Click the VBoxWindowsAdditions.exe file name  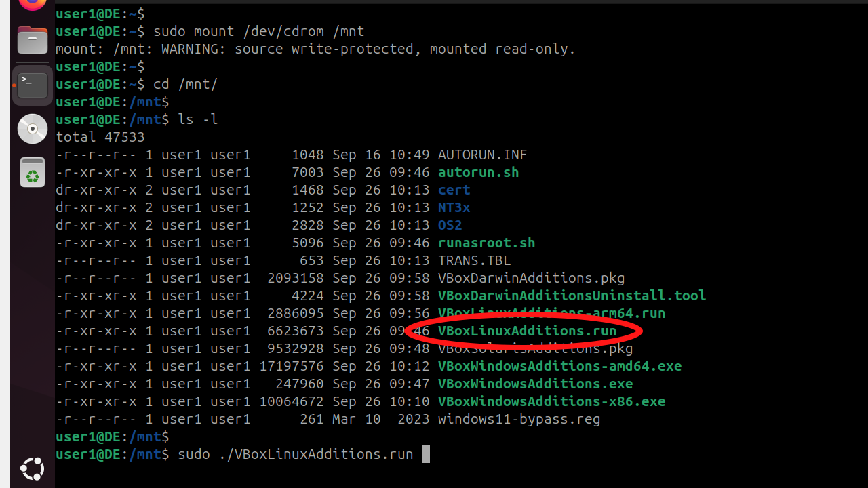point(535,384)
